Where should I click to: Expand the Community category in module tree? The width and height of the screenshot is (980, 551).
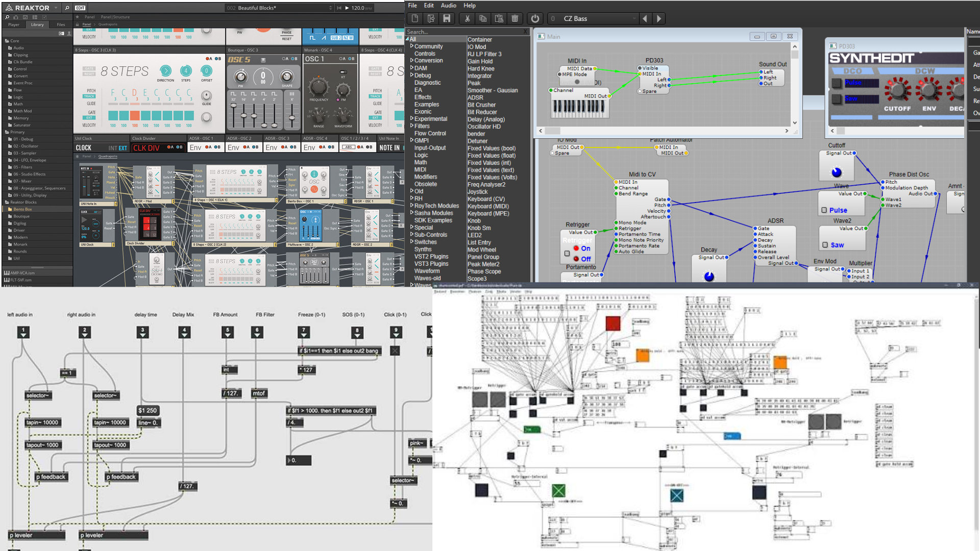412,46
